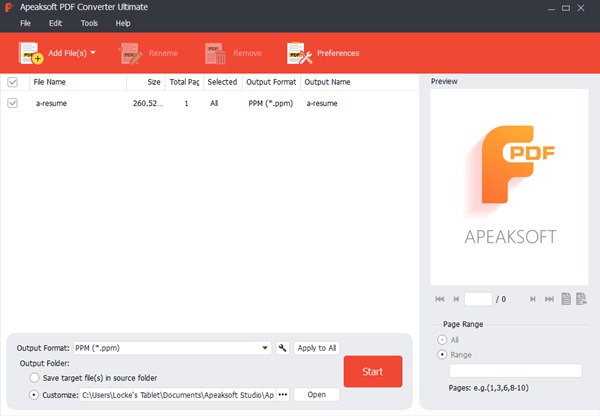The width and height of the screenshot is (600, 416).
Task: Browse output folder with three-dots button
Action: (x=283, y=395)
